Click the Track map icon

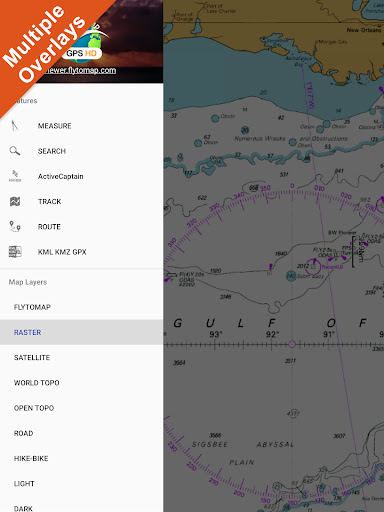pos(15,201)
